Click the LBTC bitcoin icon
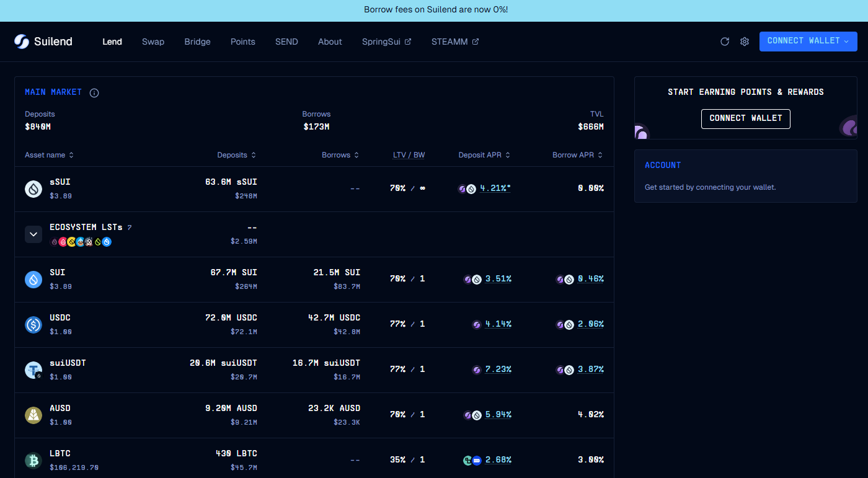The width and height of the screenshot is (868, 478). pos(33,460)
